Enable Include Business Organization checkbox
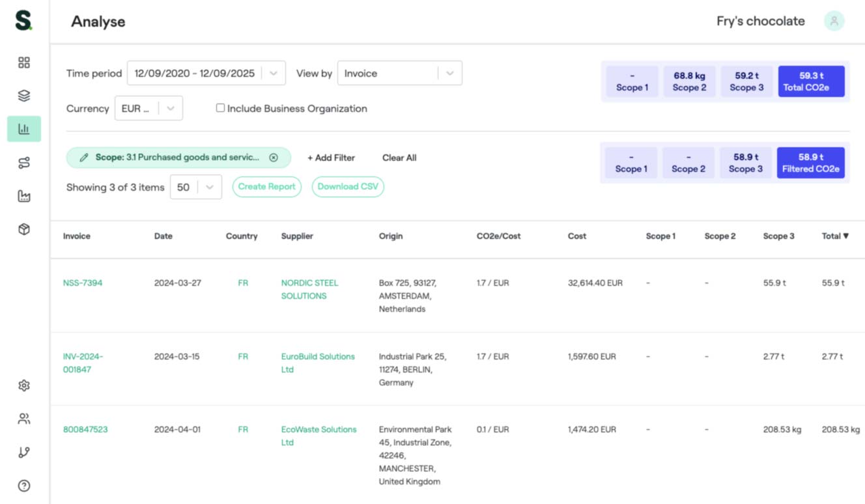The width and height of the screenshot is (865, 504). pos(220,108)
